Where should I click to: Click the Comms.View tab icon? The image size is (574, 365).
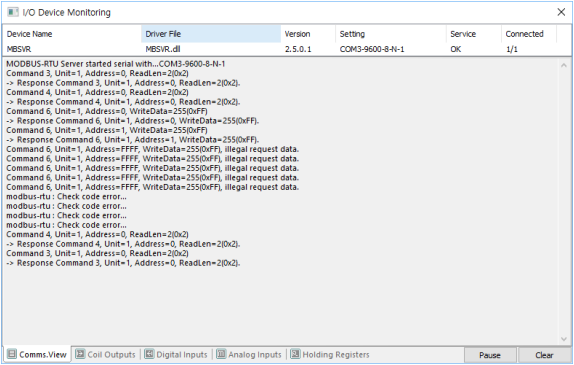pyautogui.click(x=12, y=354)
